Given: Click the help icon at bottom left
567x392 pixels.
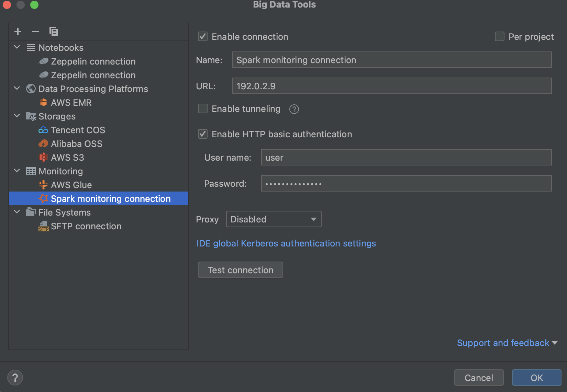Looking at the screenshot, I should pyautogui.click(x=15, y=377).
